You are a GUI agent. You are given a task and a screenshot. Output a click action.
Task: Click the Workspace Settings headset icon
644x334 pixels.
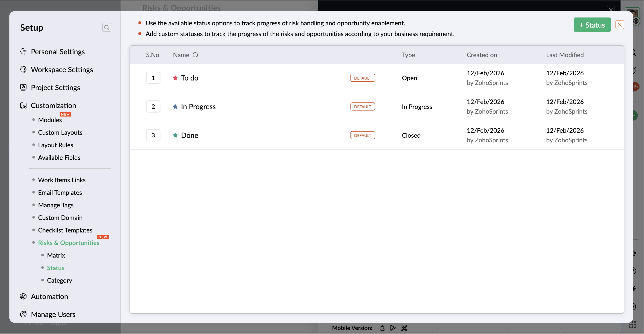click(x=23, y=69)
